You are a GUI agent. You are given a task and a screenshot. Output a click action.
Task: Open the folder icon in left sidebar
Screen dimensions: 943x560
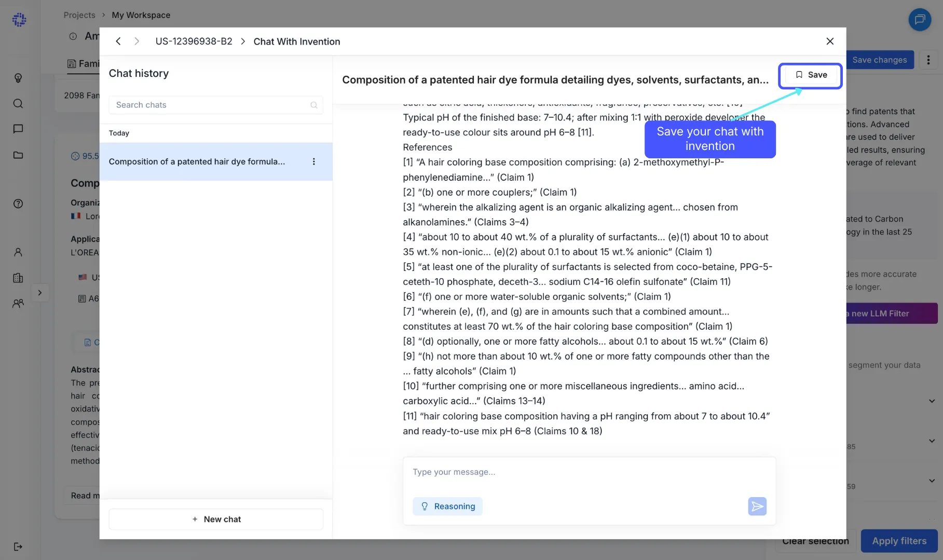[x=18, y=155]
